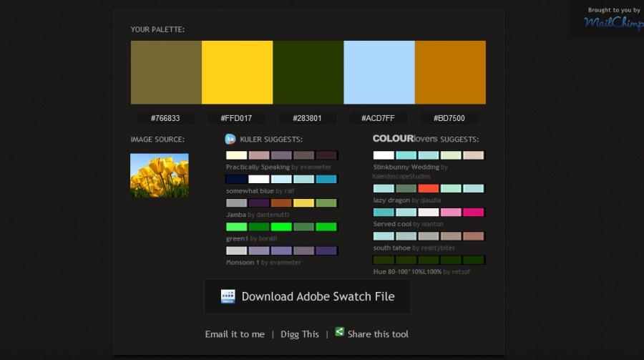Click the Kuler logo icon
The height and width of the screenshot is (360, 644).
coord(230,139)
